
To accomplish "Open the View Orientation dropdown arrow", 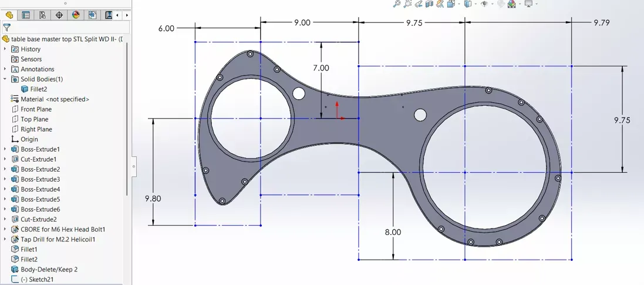I will pos(458,4).
